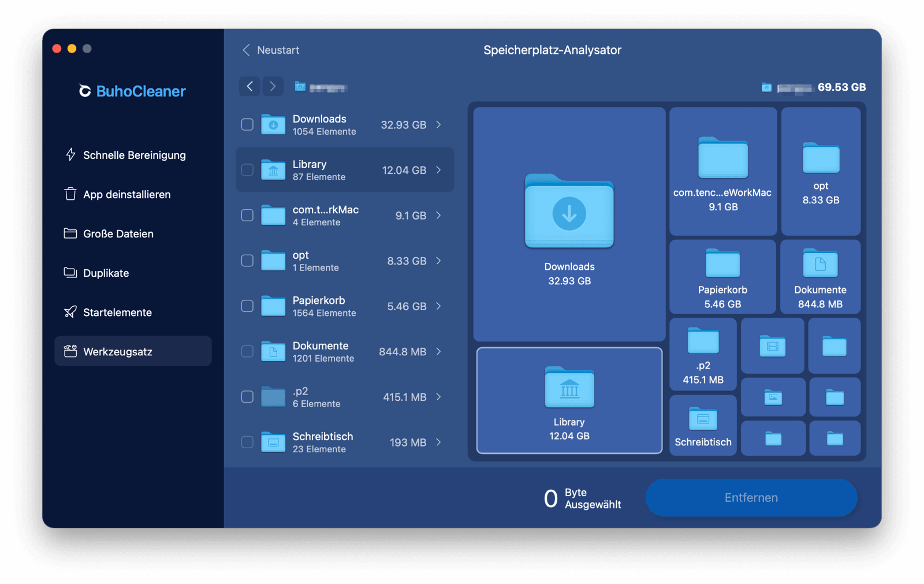
Task: Click the 69.53 GB total size label
Action: coord(841,87)
